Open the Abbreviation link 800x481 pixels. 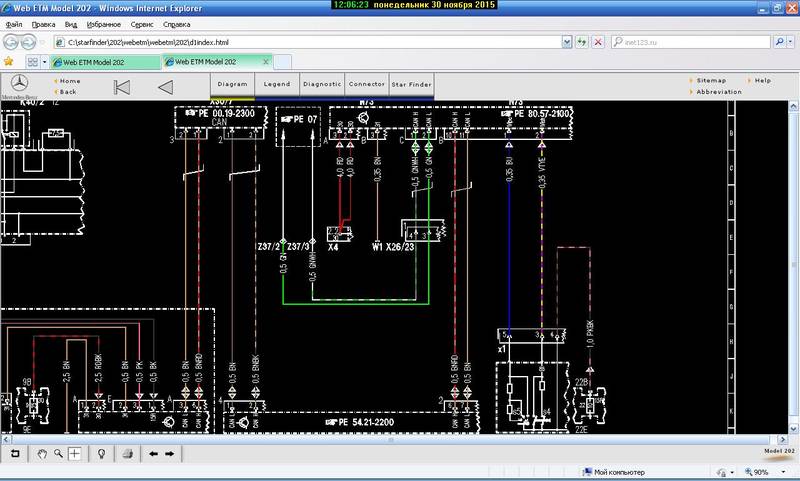(719, 92)
